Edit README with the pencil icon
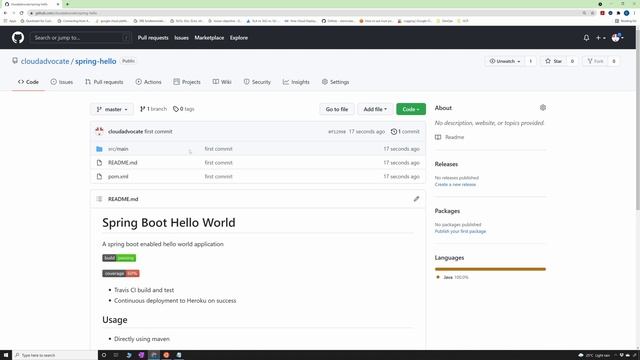Viewport: 640px width, 360px height. pos(416,199)
